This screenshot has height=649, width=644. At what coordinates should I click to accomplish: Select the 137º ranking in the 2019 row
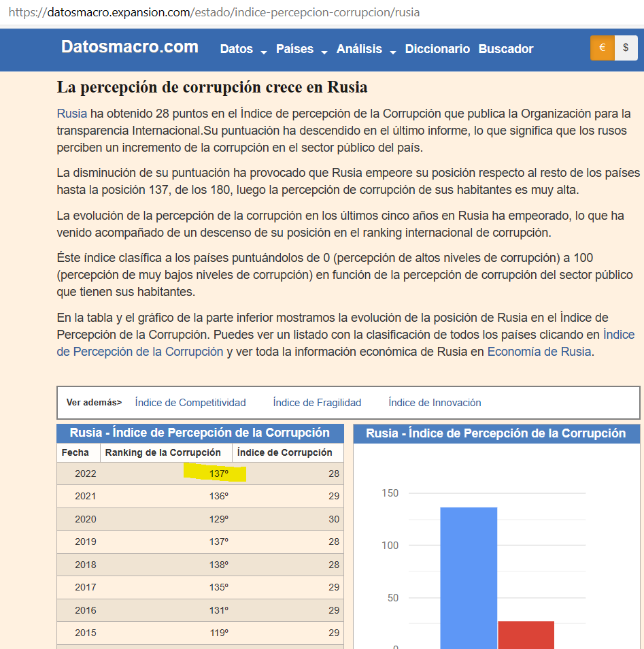tap(218, 542)
